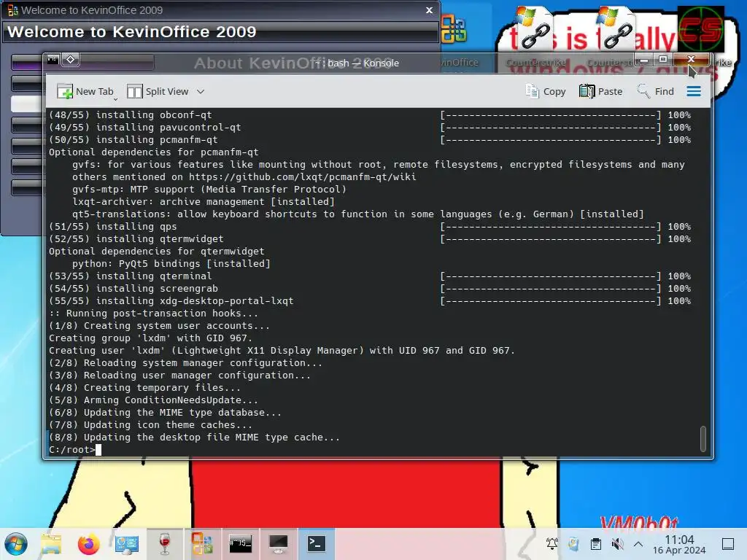Click the Split View toolbar button

point(158,91)
